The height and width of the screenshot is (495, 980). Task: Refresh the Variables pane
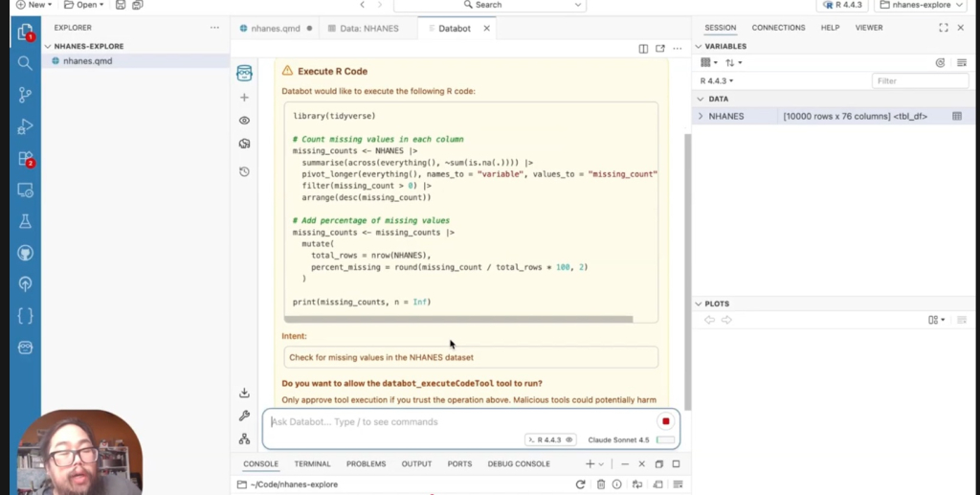point(940,62)
